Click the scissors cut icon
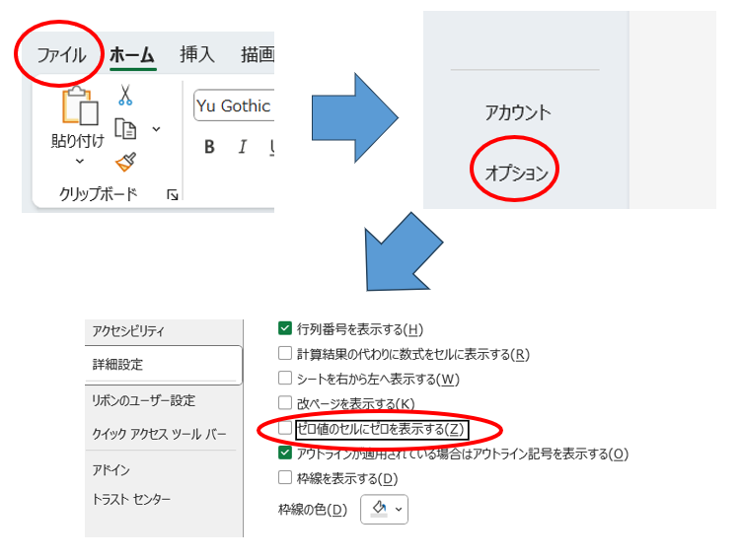The image size is (738, 560). 125,95
